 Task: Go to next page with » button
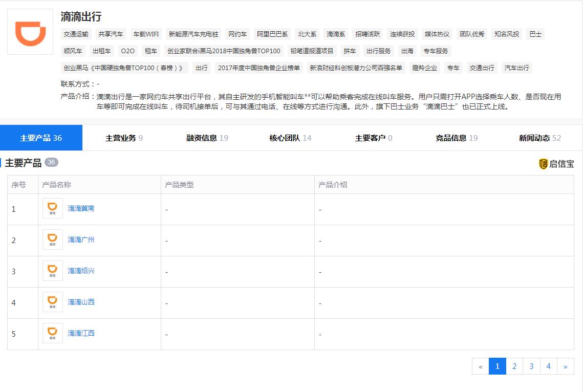[565, 366]
